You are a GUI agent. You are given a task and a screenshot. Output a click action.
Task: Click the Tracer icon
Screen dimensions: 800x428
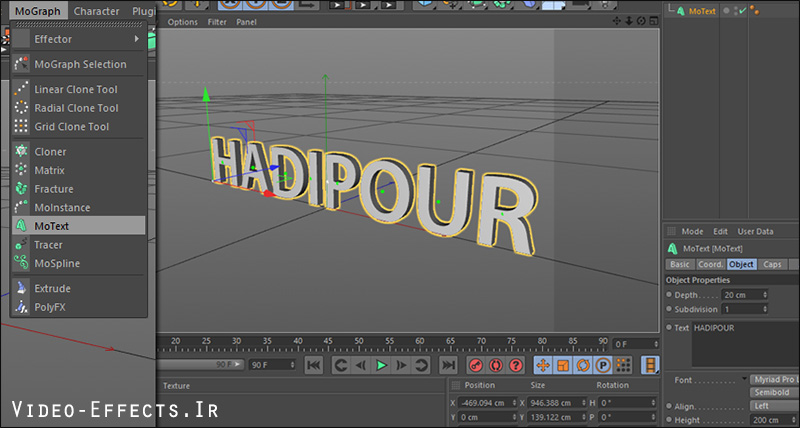21,245
